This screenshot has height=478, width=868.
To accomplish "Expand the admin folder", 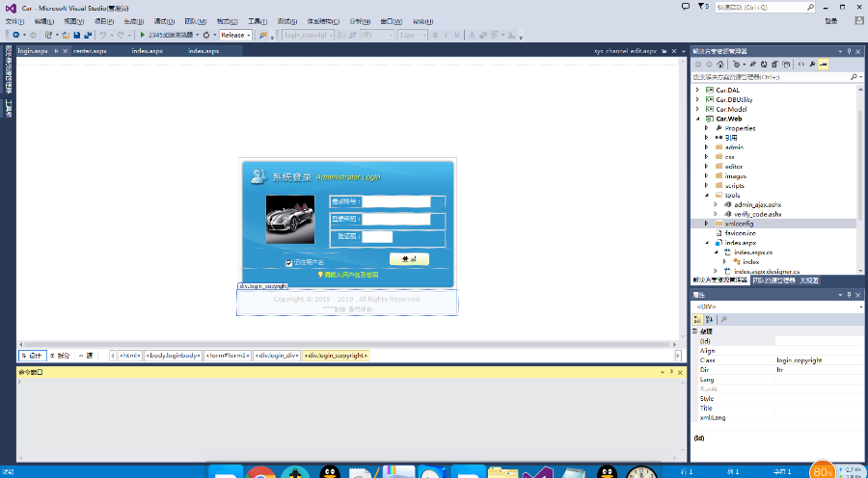I will (706, 147).
